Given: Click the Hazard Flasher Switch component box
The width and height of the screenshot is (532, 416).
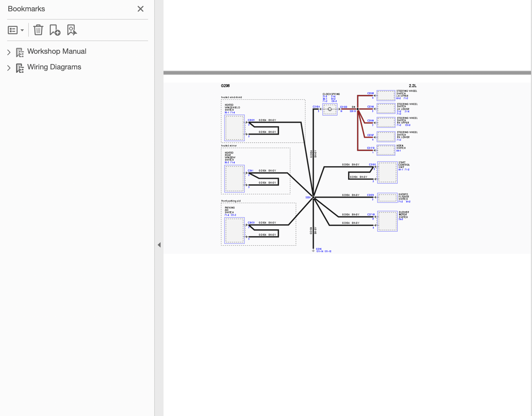Looking at the screenshot, I should 387,198.
